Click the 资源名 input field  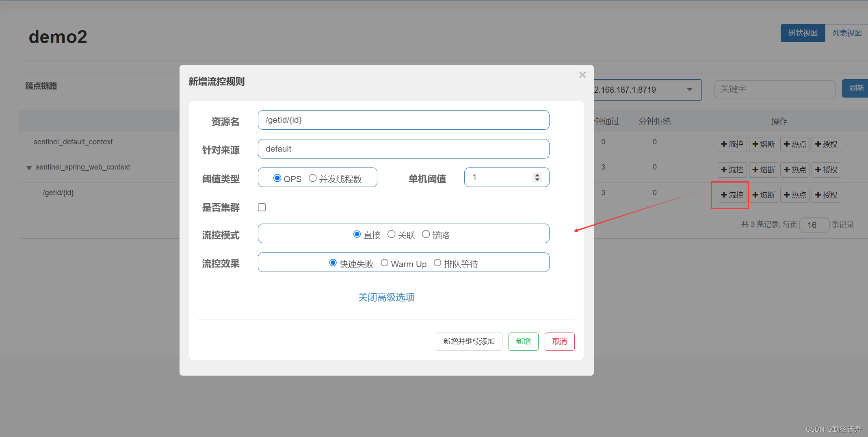tap(403, 120)
